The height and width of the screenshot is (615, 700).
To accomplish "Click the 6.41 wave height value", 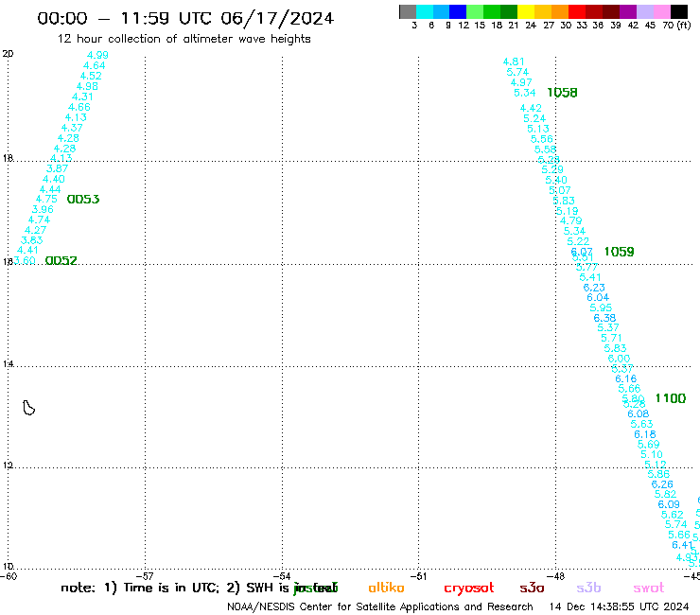I will click(x=683, y=545).
